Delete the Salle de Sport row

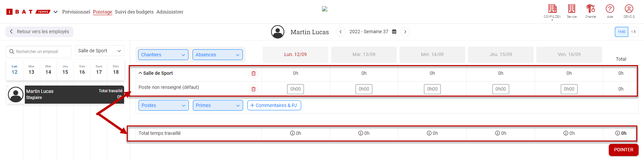coord(254,73)
